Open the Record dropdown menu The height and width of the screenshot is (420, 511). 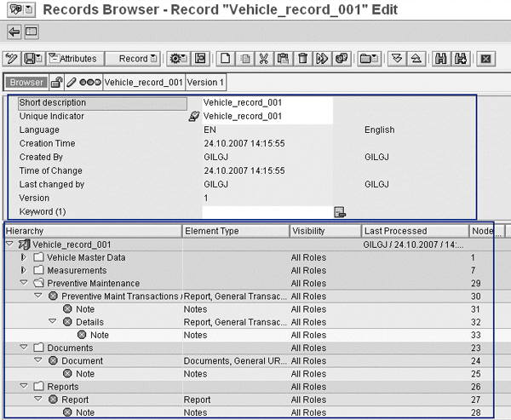(x=137, y=59)
